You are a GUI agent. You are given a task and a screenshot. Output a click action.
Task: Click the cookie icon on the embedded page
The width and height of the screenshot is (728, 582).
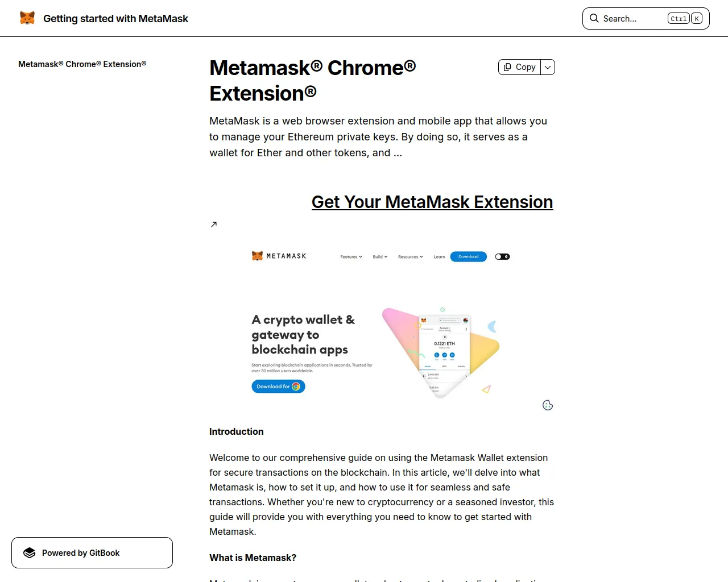[x=548, y=405]
